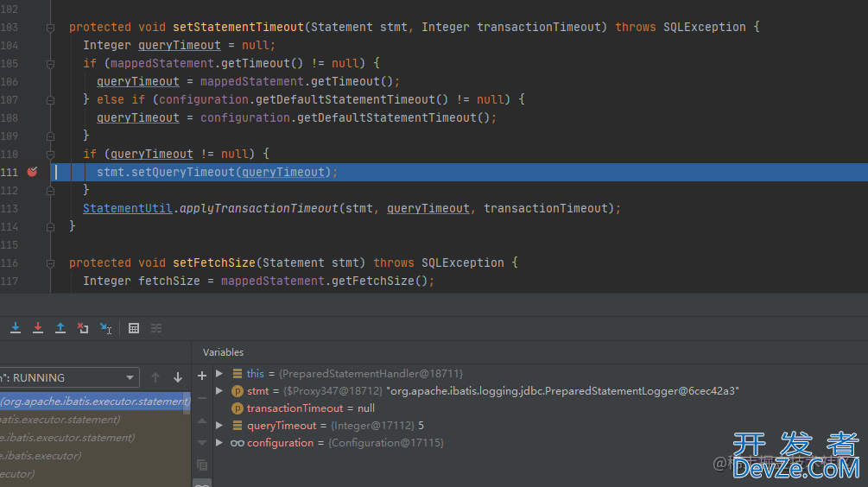Select the next frame down arrow
Viewport: 868px width, 487px height.
178,377
